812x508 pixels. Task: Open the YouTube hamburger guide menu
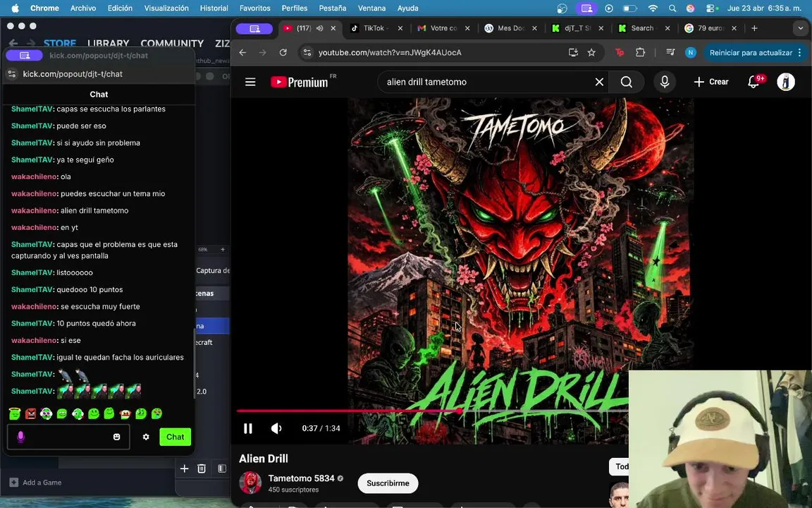pos(250,82)
